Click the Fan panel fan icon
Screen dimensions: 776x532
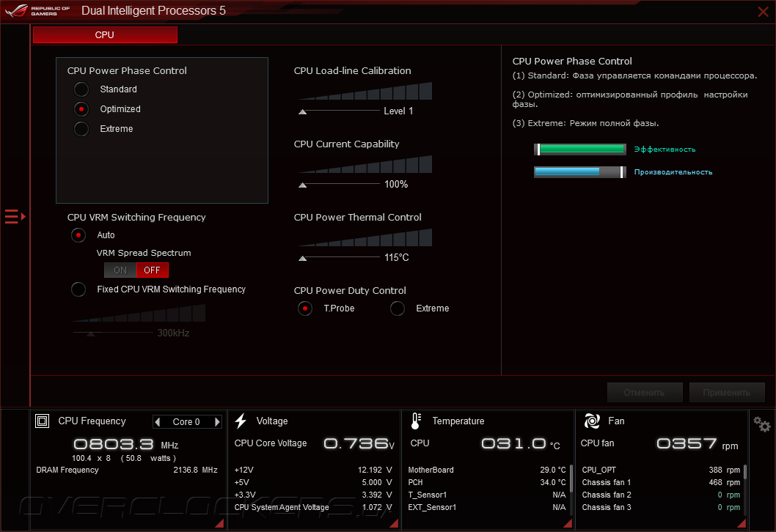(592, 421)
